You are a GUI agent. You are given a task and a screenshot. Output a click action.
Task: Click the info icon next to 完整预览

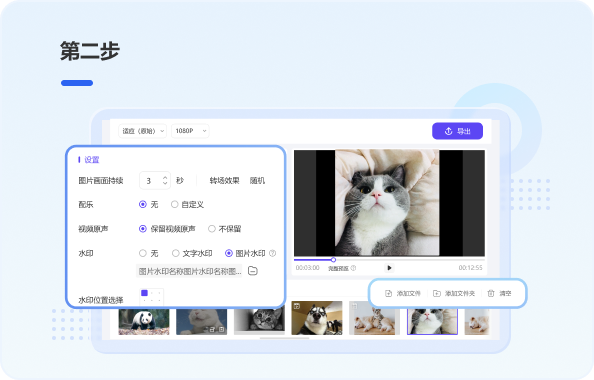pyautogui.click(x=353, y=268)
